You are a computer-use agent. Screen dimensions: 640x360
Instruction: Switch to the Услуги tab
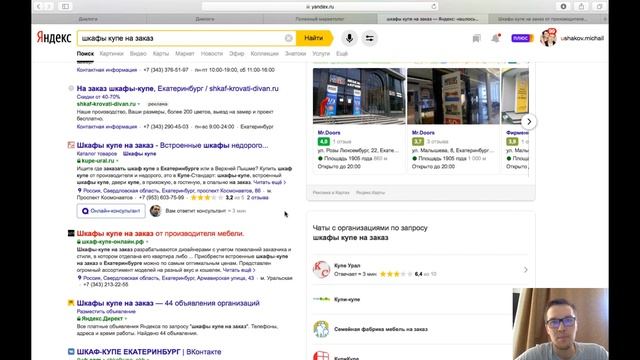pyautogui.click(x=321, y=53)
